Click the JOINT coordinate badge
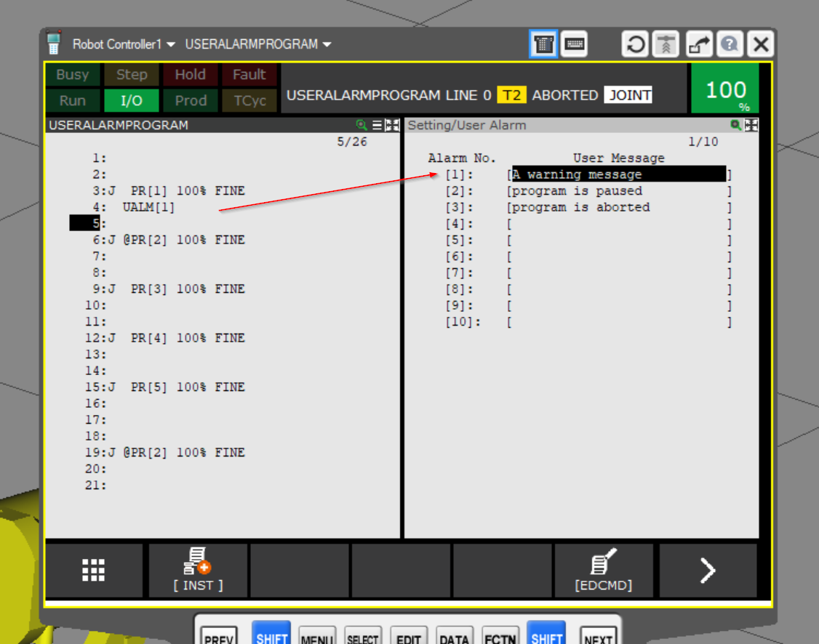This screenshot has height=644, width=819. (x=628, y=95)
